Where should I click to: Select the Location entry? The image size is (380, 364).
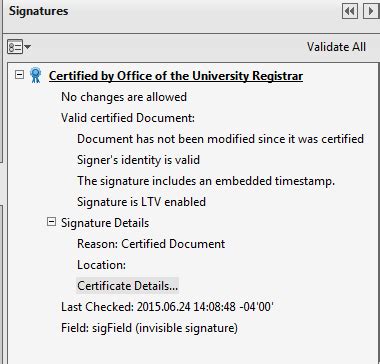pyautogui.click(x=101, y=265)
